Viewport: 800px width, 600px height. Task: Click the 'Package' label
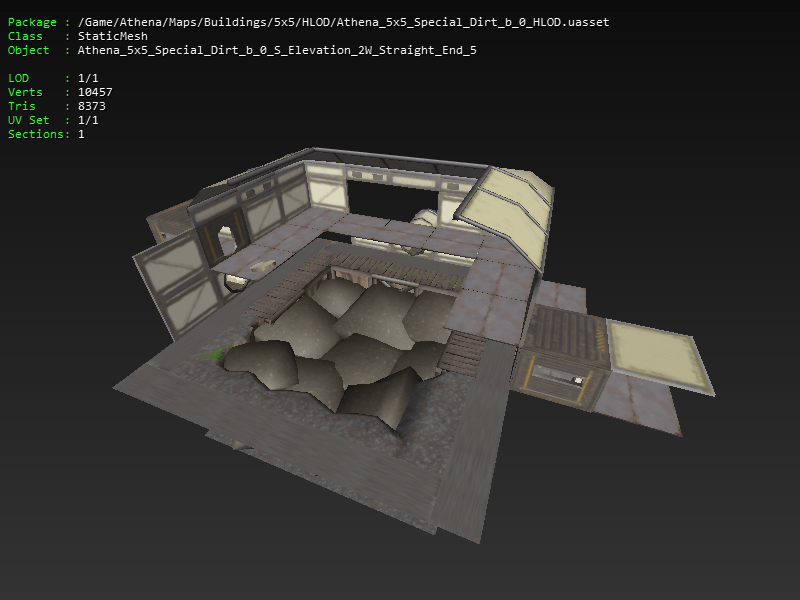point(32,22)
